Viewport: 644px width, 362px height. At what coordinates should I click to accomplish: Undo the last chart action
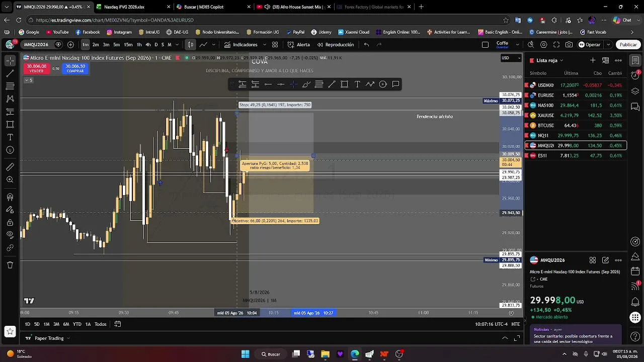pyautogui.click(x=366, y=45)
